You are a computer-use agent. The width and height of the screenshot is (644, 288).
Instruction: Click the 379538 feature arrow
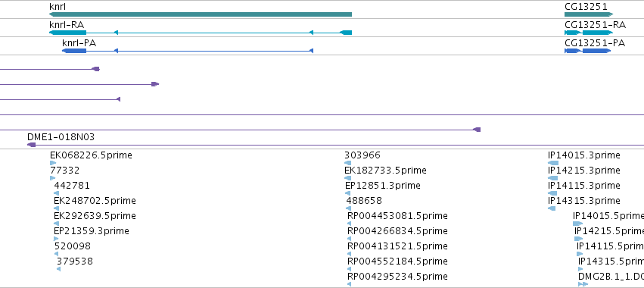[59, 269]
